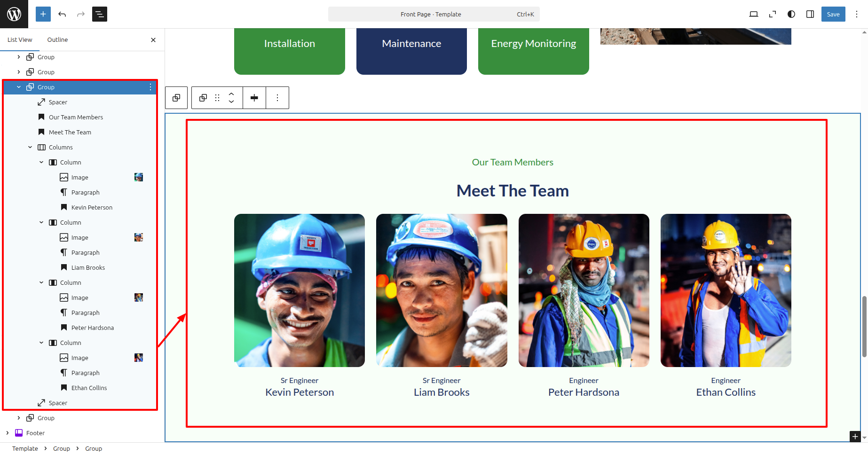The width and height of the screenshot is (868, 454).
Task: Open the block inserter plus button
Action: [43, 14]
